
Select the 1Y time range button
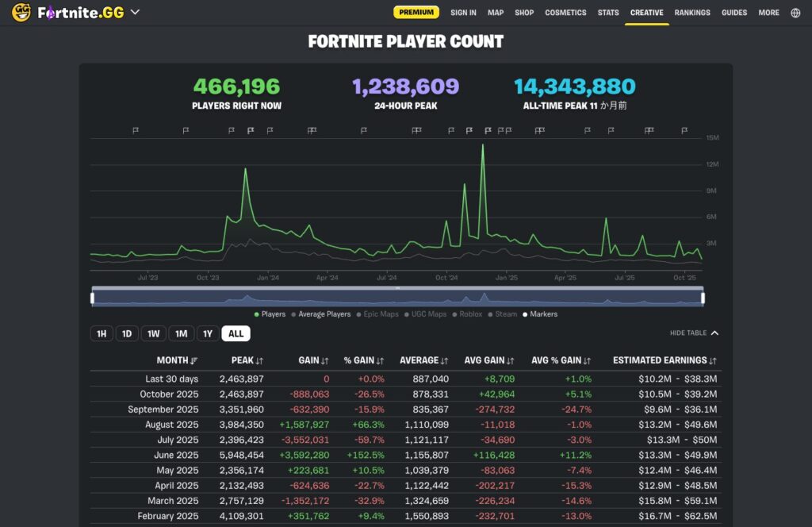pyautogui.click(x=208, y=333)
